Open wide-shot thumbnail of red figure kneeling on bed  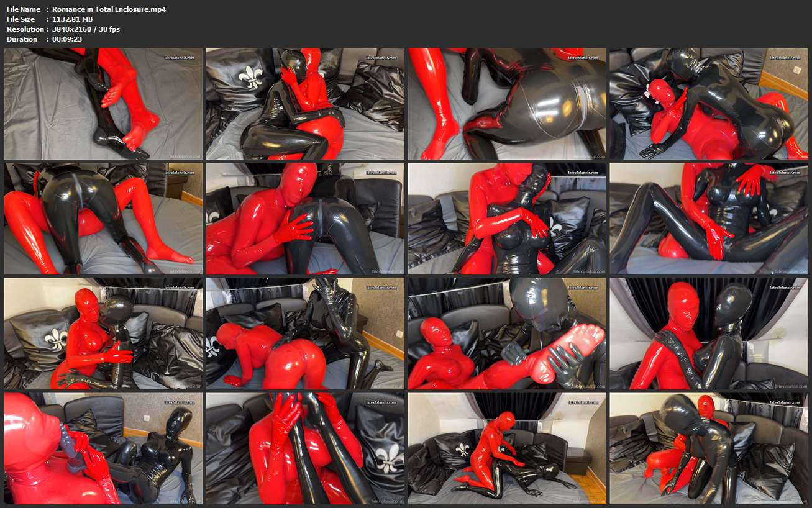pyautogui.click(x=507, y=448)
